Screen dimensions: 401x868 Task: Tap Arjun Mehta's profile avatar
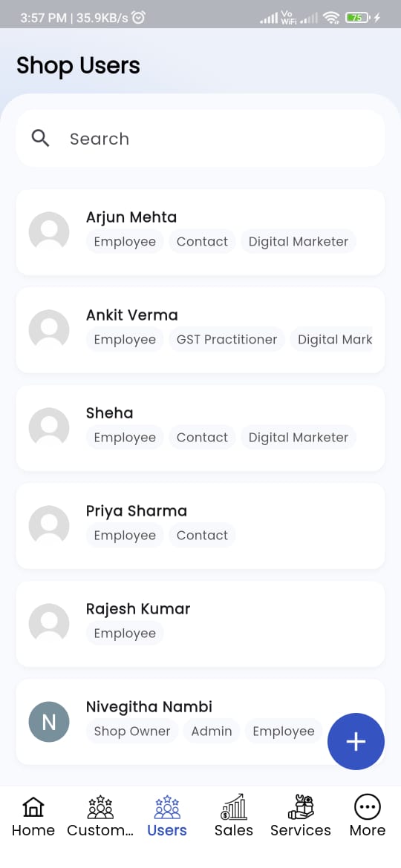click(x=49, y=232)
